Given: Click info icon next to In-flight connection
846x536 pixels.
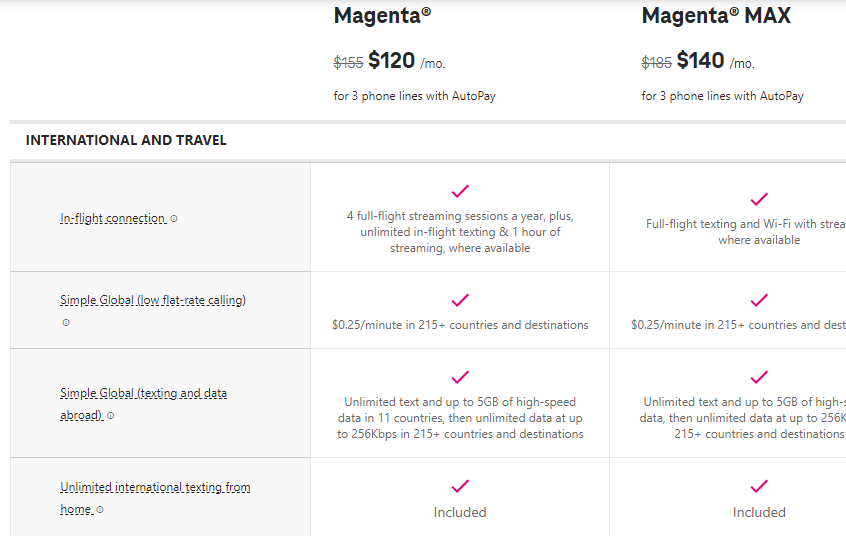Looking at the screenshot, I should click(174, 219).
